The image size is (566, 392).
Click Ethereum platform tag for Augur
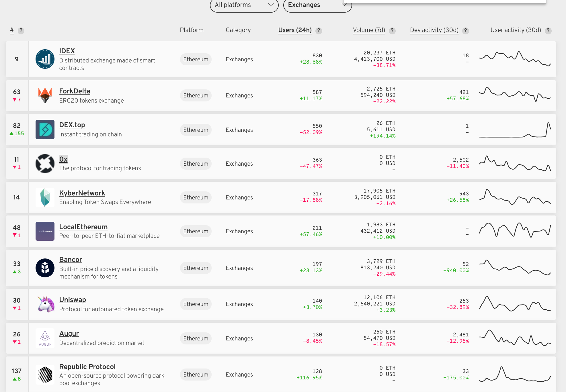coord(196,338)
